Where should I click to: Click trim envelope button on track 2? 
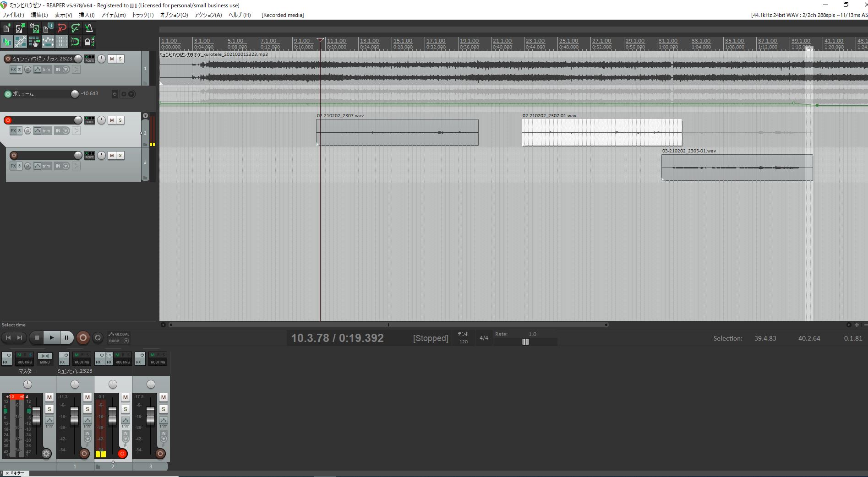pyautogui.click(x=42, y=131)
